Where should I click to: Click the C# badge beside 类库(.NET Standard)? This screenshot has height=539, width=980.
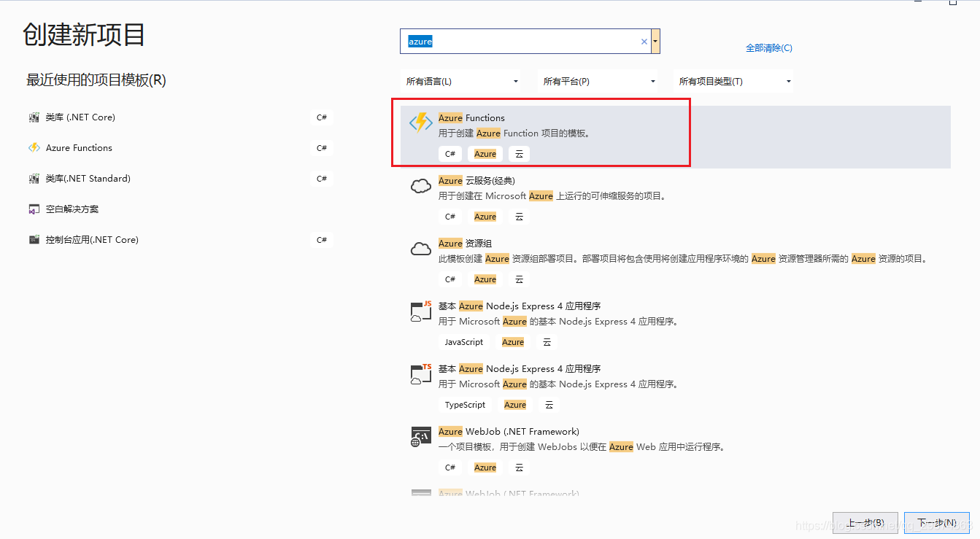click(x=322, y=179)
